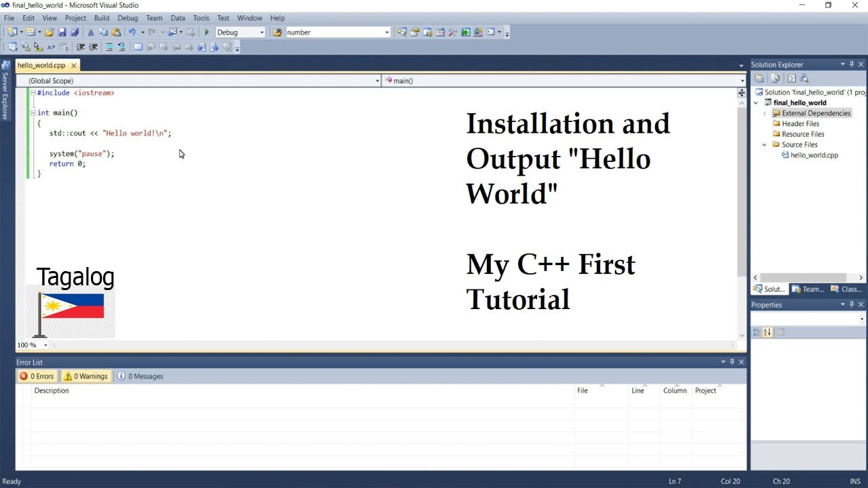Click the Open File folder icon
Image resolution: width=868 pixels, height=488 pixels.
click(x=49, y=32)
